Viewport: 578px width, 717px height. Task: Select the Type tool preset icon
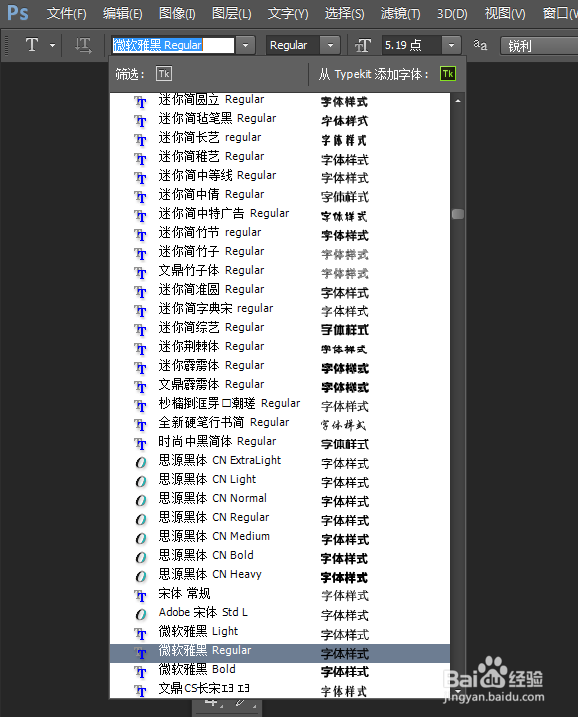click(32, 45)
